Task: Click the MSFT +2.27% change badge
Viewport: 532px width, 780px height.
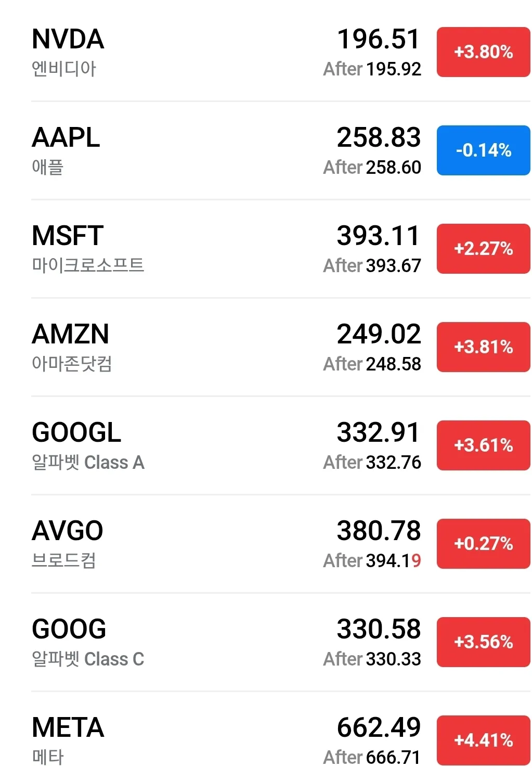Action: click(x=483, y=249)
